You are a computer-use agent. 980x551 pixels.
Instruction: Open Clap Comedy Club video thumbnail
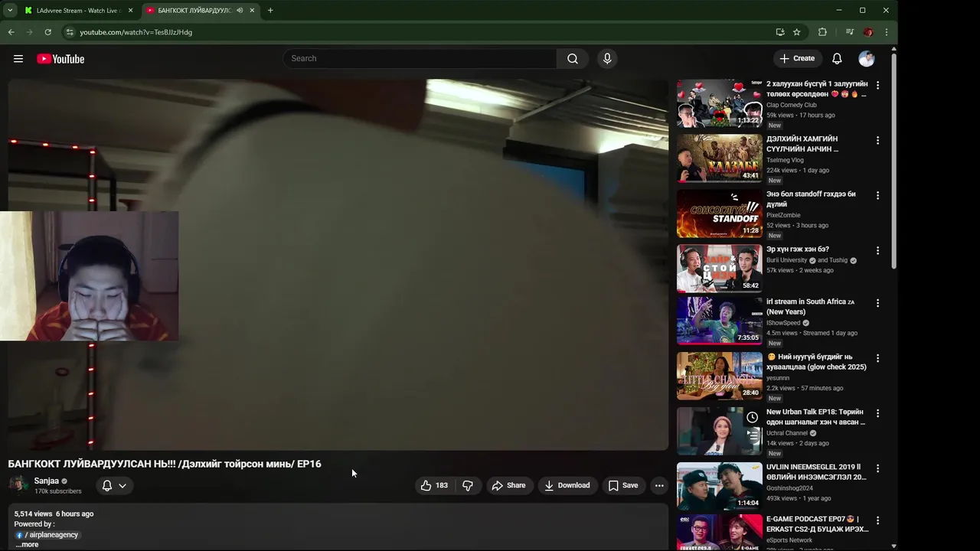[720, 103]
